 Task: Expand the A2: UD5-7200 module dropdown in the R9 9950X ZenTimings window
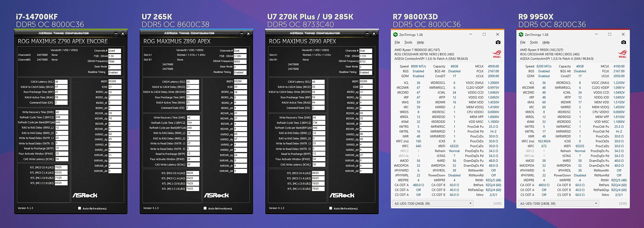pyautogui.click(x=559, y=204)
